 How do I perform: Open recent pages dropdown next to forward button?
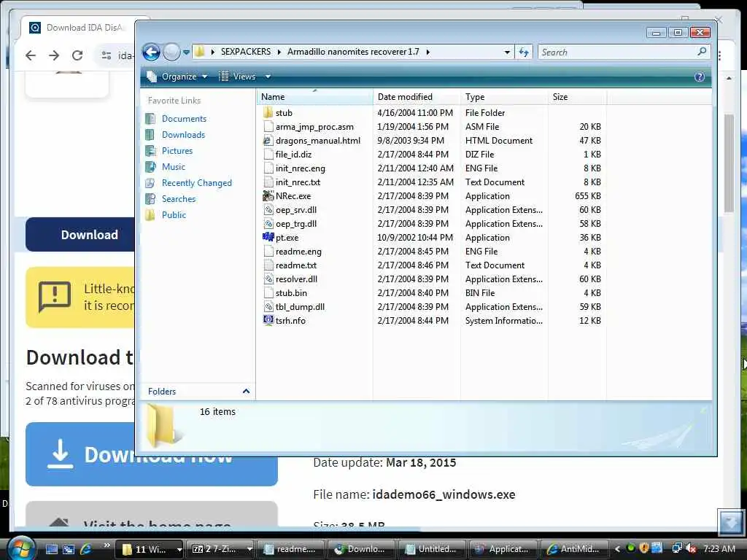pyautogui.click(x=186, y=52)
